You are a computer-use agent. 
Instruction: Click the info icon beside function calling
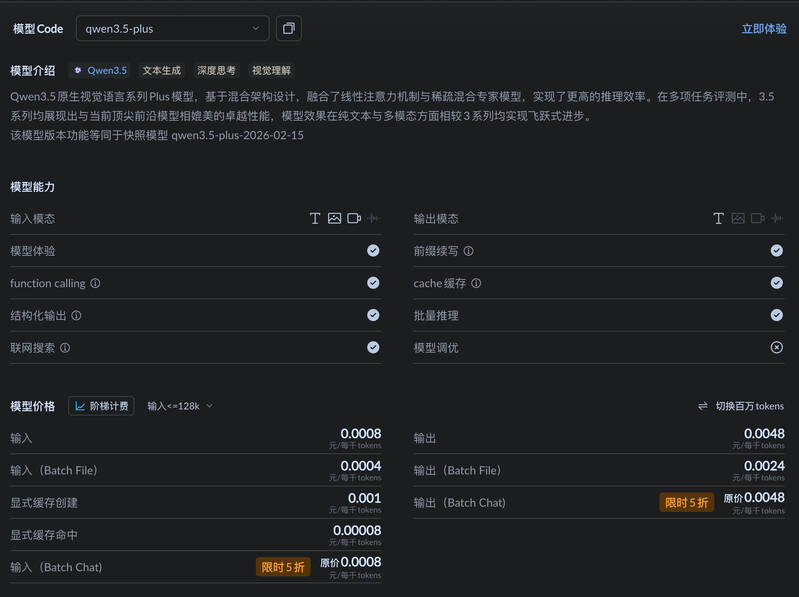pos(95,284)
